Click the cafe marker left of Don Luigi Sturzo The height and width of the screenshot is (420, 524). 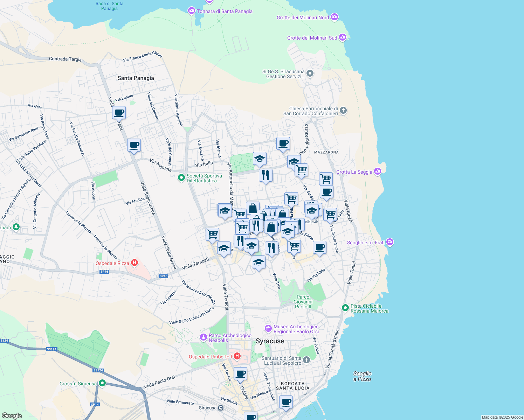click(x=283, y=143)
